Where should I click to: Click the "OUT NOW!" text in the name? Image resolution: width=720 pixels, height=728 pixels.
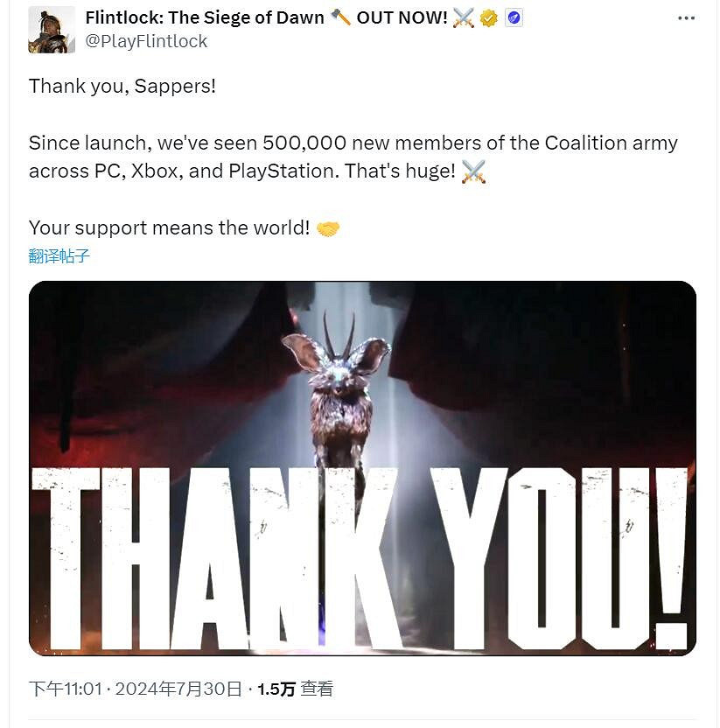pos(402,17)
